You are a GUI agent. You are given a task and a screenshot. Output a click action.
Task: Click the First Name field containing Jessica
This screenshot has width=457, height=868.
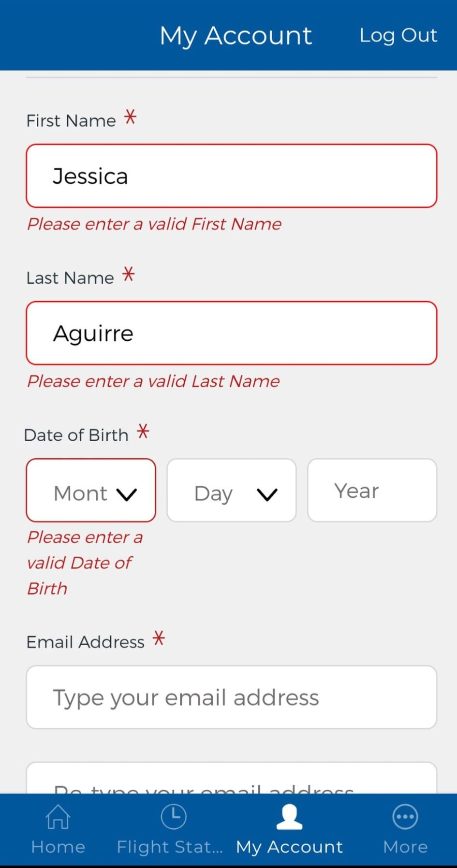[232, 176]
